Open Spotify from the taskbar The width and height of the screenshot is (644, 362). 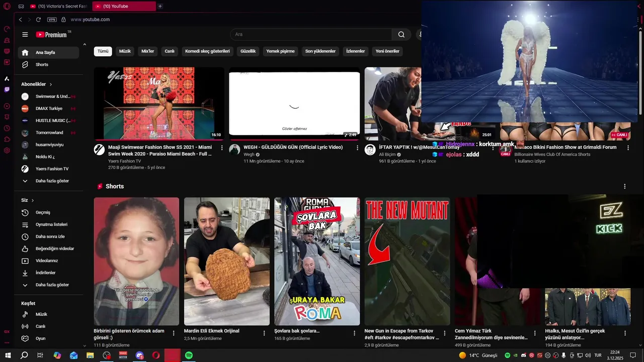(x=189, y=355)
